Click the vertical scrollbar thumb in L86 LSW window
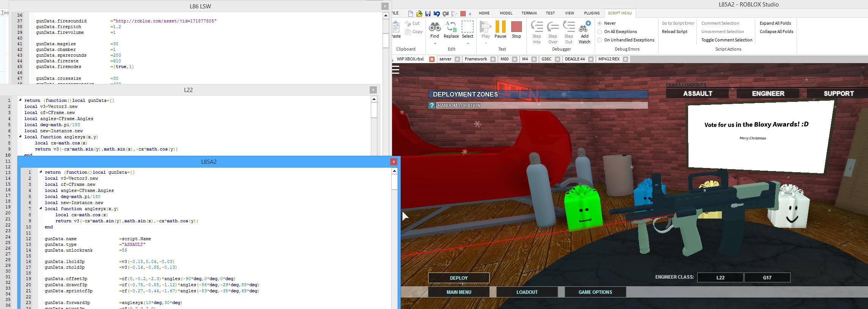 [386, 41]
